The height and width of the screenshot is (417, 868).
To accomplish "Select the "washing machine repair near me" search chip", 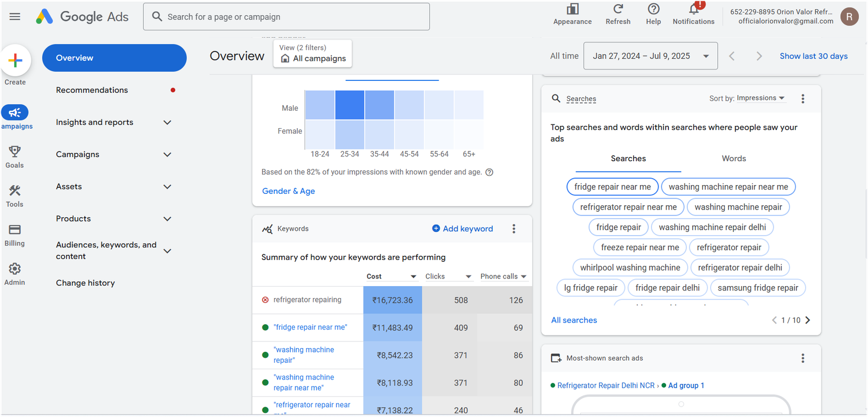I will click(x=729, y=187).
